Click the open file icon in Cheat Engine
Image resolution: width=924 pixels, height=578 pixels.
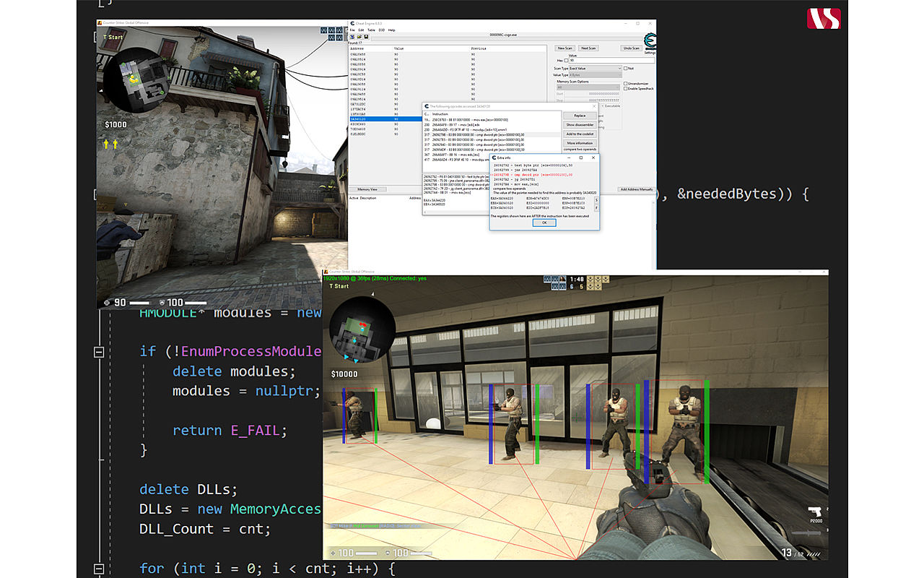(359, 36)
